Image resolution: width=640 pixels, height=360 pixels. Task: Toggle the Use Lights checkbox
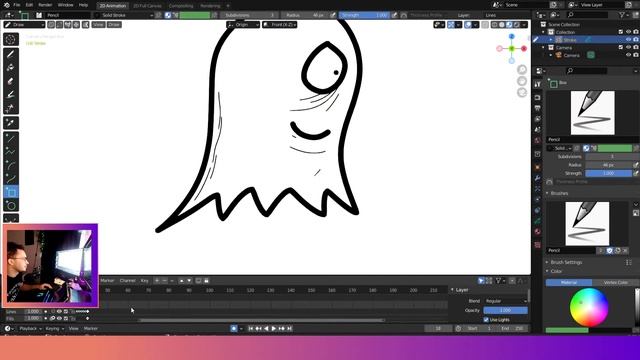pyautogui.click(x=486, y=320)
